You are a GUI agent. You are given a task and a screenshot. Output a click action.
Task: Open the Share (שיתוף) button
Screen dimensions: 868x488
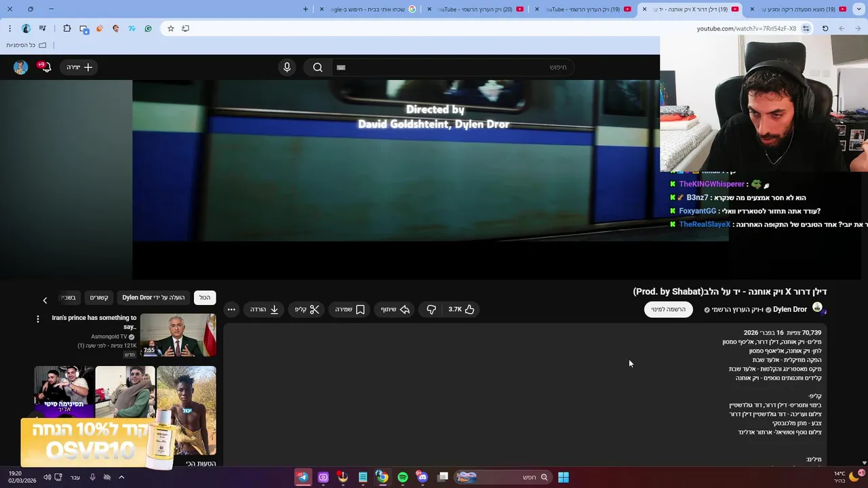395,309
